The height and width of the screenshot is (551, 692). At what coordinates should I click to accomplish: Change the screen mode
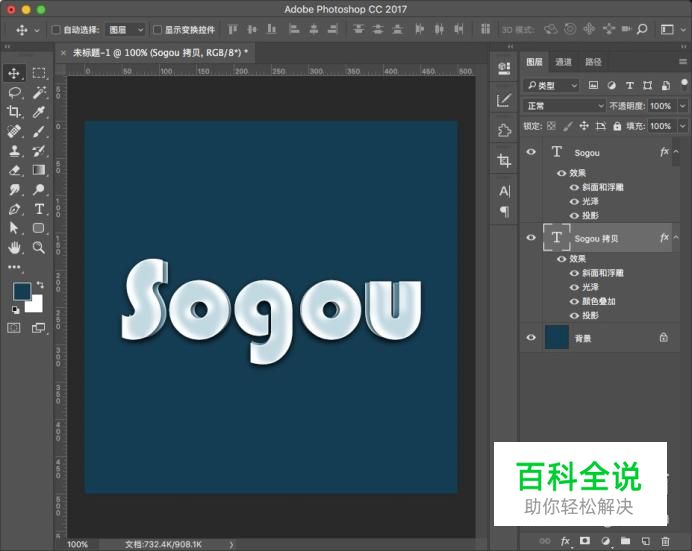pos(38,328)
